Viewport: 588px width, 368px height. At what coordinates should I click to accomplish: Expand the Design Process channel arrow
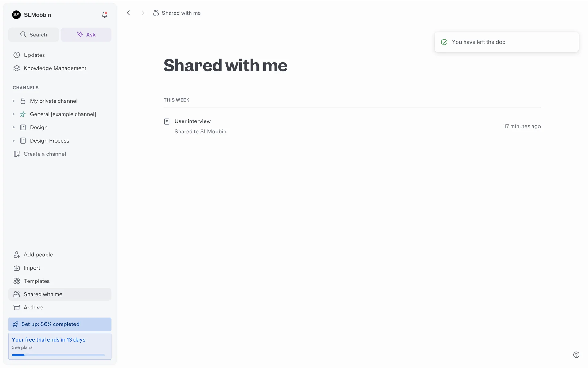coord(13,140)
